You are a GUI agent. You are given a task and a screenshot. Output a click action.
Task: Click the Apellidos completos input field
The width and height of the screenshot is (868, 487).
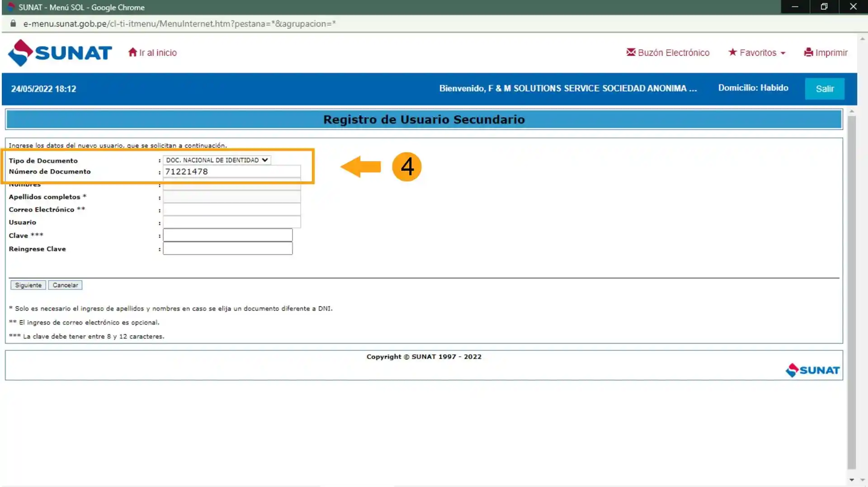[231, 197]
